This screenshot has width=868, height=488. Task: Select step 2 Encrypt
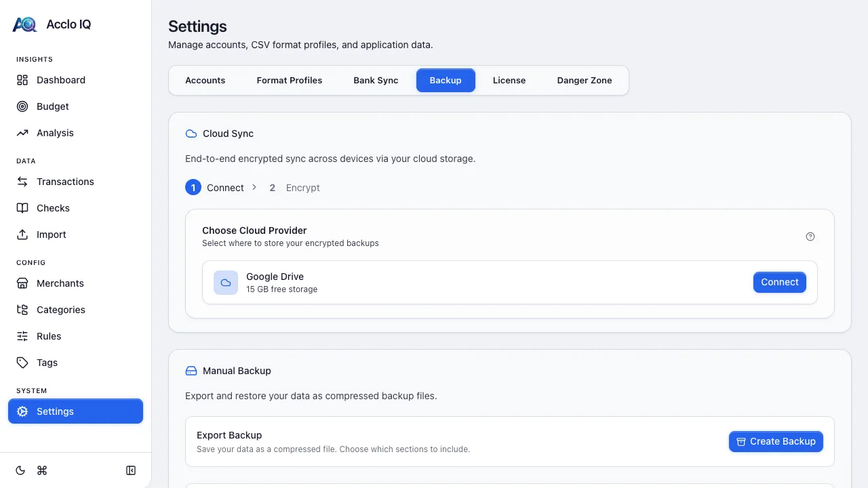pyautogui.click(x=294, y=188)
